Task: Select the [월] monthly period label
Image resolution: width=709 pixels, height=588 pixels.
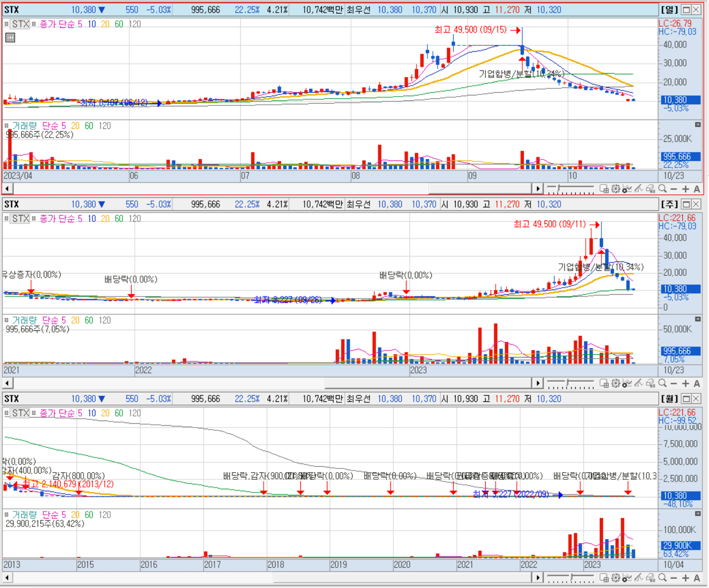Action: pyautogui.click(x=670, y=399)
